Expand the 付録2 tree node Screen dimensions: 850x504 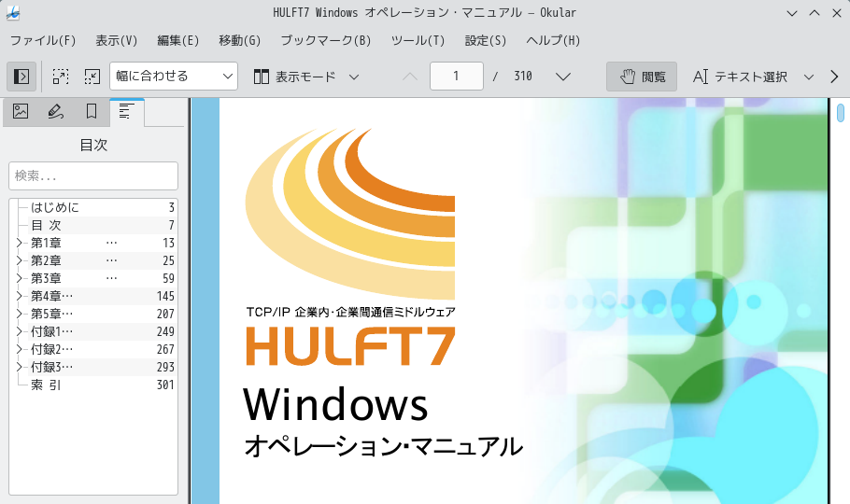coord(19,350)
